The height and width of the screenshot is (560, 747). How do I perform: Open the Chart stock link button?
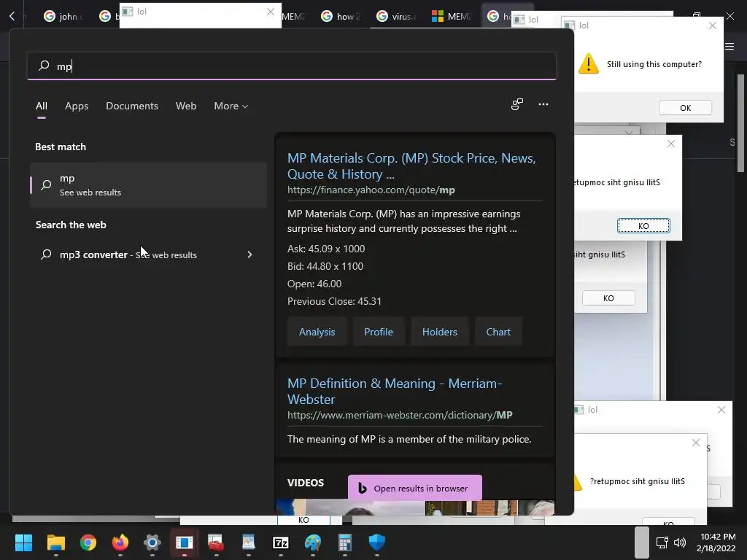(498, 332)
